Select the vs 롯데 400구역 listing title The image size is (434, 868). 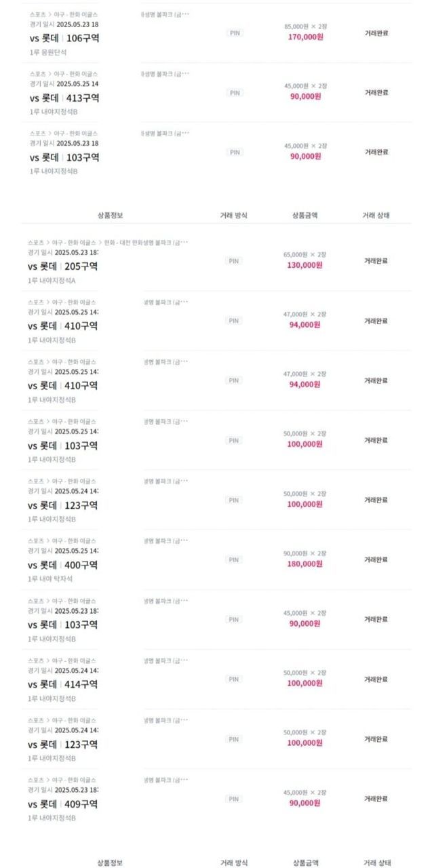[x=63, y=565]
